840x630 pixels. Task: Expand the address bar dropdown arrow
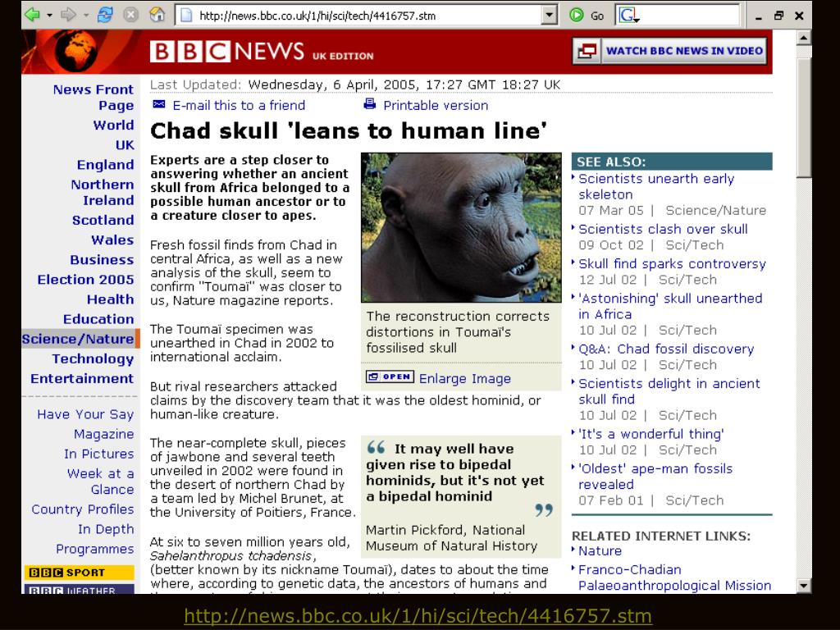549,16
